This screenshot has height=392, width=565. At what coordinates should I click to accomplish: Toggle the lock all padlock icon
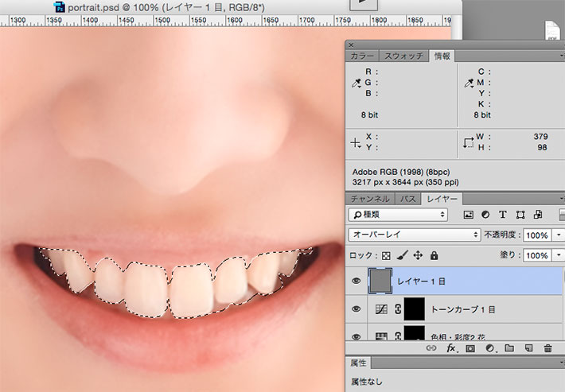coord(434,256)
